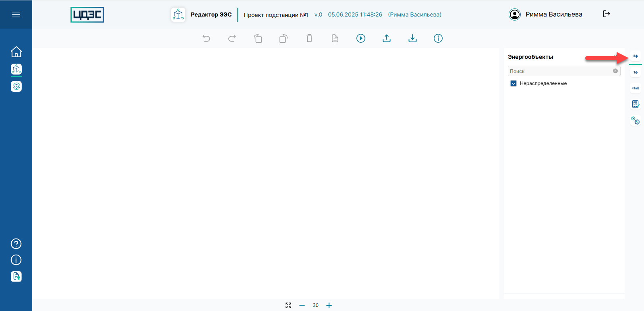Open the left hamburger menu
The width and height of the screenshot is (644, 311).
16,15
